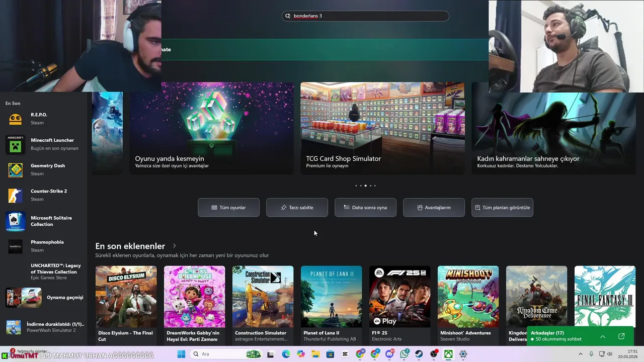Image resolution: width=644 pixels, height=362 pixels.
Task: Open File Explorer from taskbar
Action: pyautogui.click(x=315, y=354)
